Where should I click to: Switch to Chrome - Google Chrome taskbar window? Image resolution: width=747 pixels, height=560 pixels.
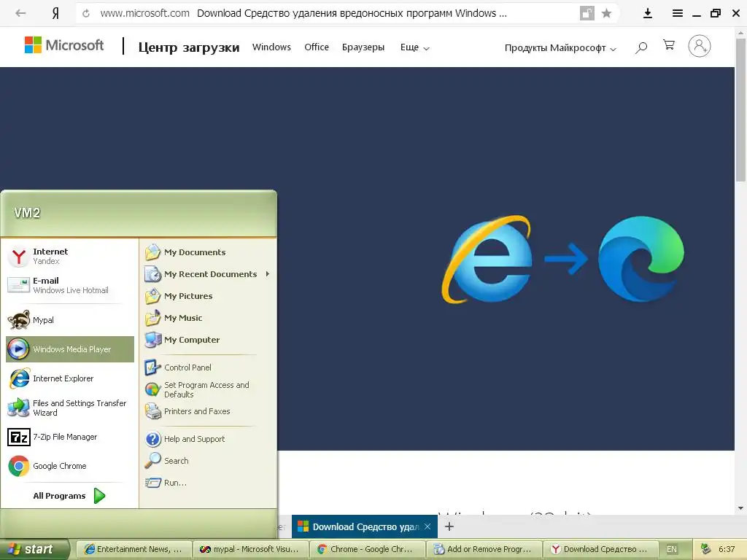(x=368, y=549)
